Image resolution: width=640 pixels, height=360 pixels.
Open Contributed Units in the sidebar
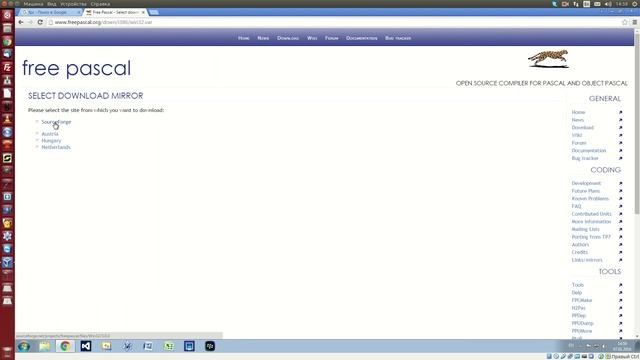(x=591, y=214)
